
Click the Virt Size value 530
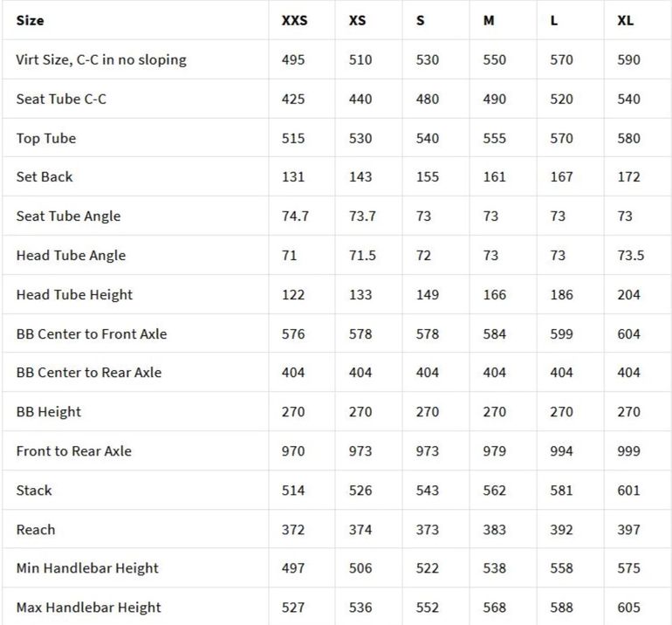[428, 59]
